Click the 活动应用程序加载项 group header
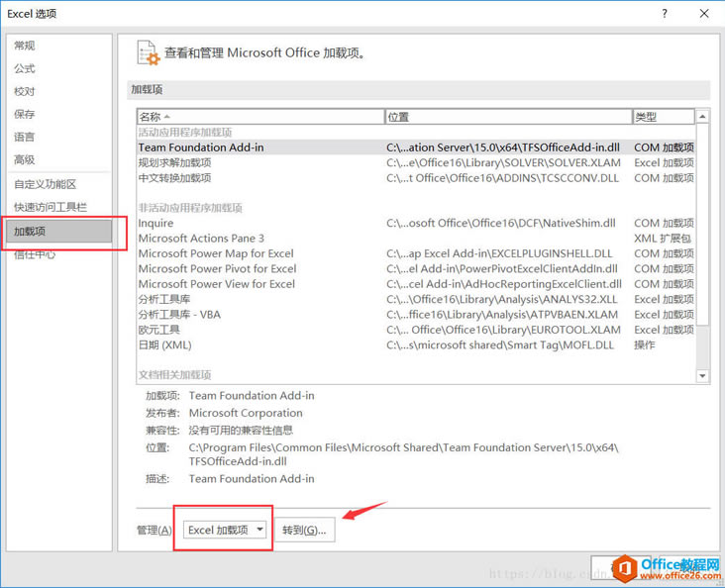 pos(185,133)
